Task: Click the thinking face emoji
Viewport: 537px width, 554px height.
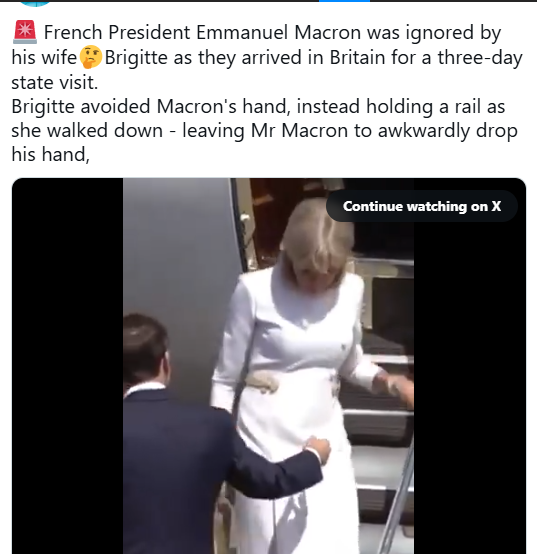Action: click(x=91, y=58)
